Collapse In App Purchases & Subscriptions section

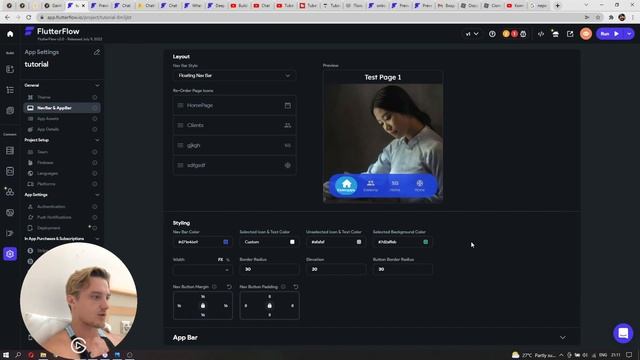pos(97,239)
